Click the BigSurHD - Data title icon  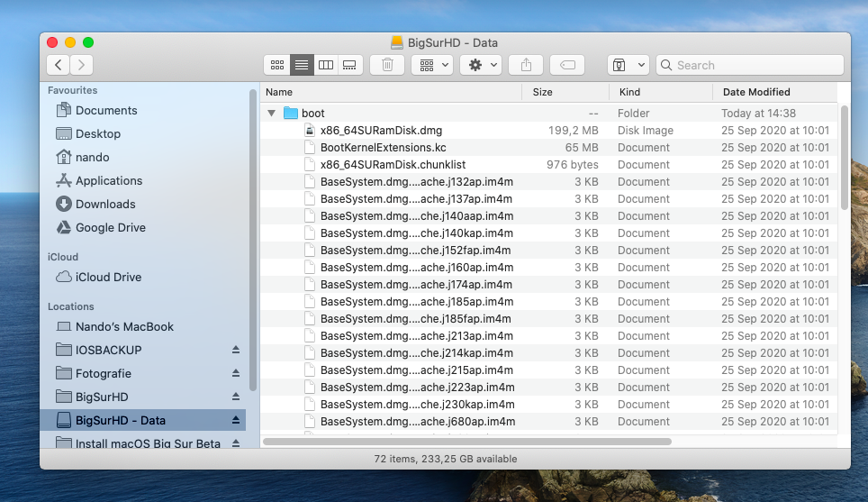point(397,42)
